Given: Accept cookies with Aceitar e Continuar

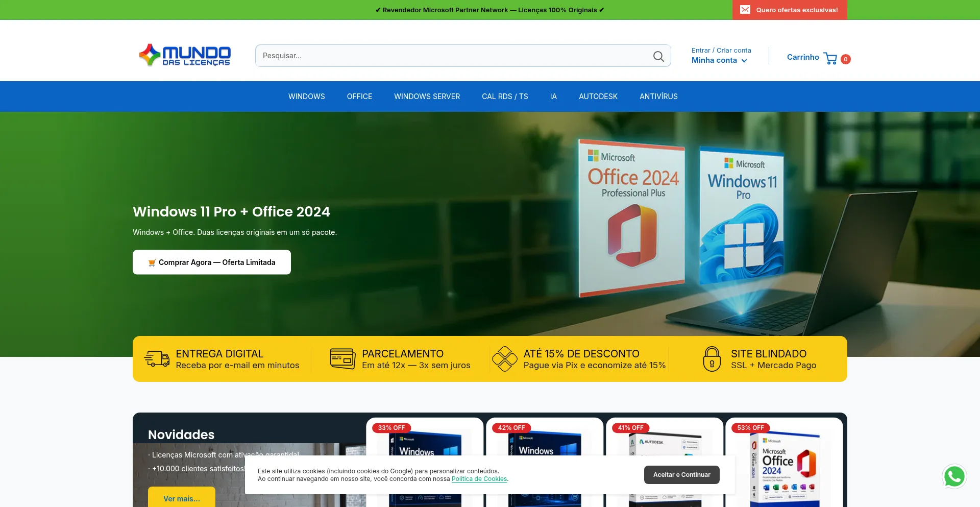Looking at the screenshot, I should click(x=682, y=475).
